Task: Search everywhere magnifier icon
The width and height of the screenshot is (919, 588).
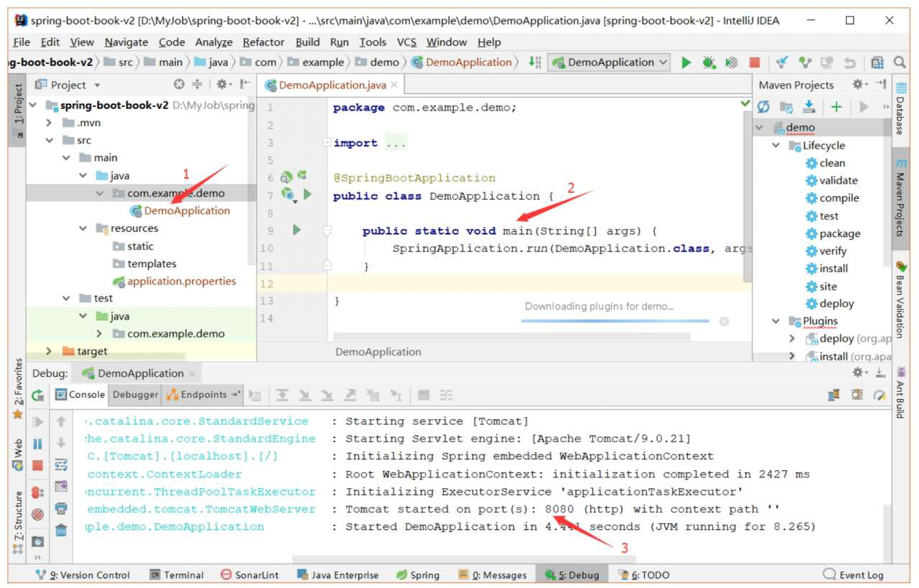Action: point(900,62)
